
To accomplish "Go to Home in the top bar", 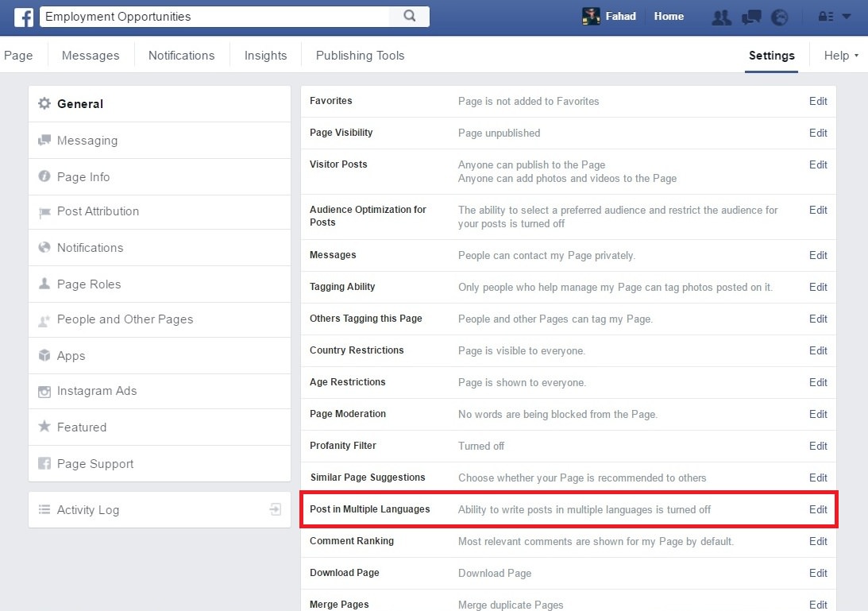I will [669, 16].
